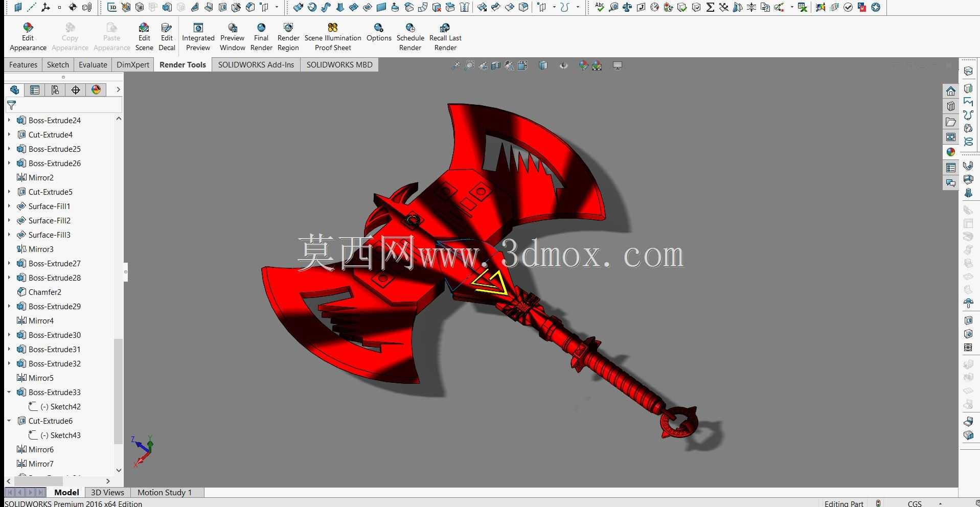Image resolution: width=980 pixels, height=507 pixels.
Task: Open DisplayManager color ball tab
Action: coord(96,90)
